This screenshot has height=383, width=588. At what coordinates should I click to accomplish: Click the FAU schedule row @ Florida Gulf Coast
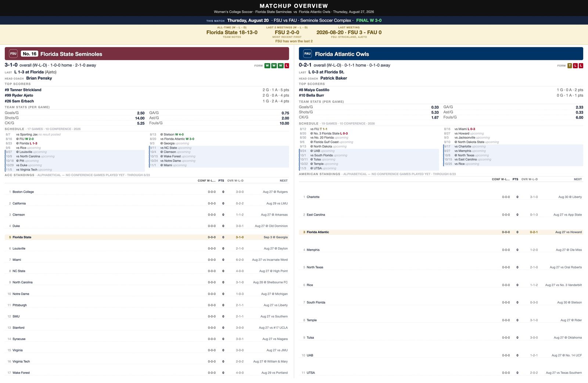pyautogui.click(x=369, y=142)
